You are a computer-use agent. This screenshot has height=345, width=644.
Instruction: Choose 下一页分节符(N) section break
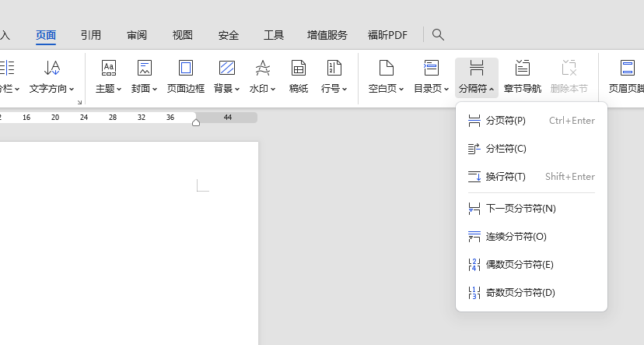[x=531, y=209]
